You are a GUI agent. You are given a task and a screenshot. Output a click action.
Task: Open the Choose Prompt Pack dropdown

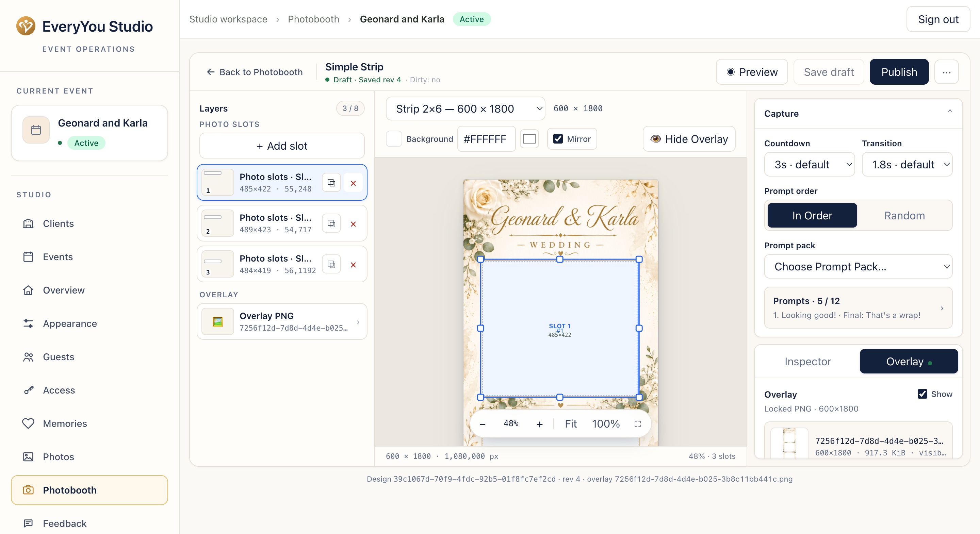[x=858, y=267]
